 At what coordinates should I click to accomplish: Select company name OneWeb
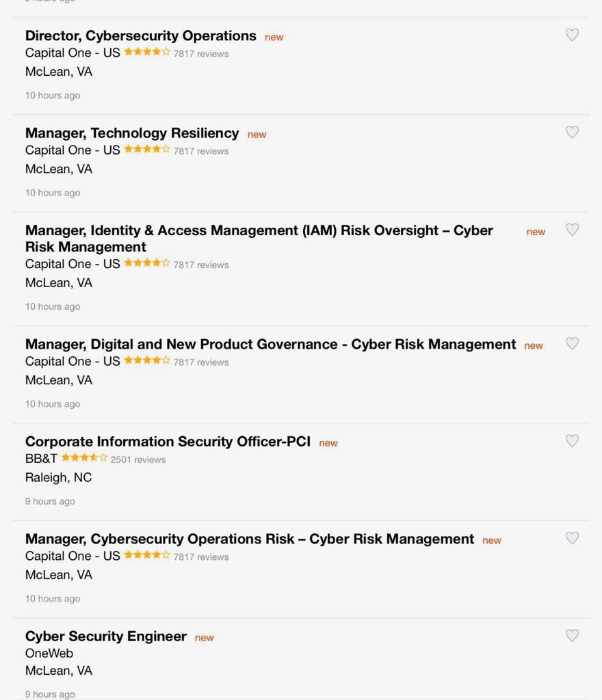pyautogui.click(x=49, y=653)
